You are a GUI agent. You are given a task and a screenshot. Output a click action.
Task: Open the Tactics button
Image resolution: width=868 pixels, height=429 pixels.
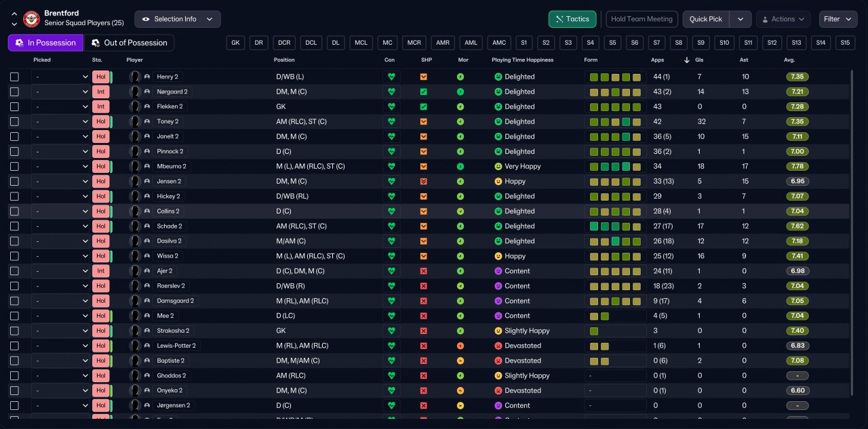pyautogui.click(x=572, y=19)
